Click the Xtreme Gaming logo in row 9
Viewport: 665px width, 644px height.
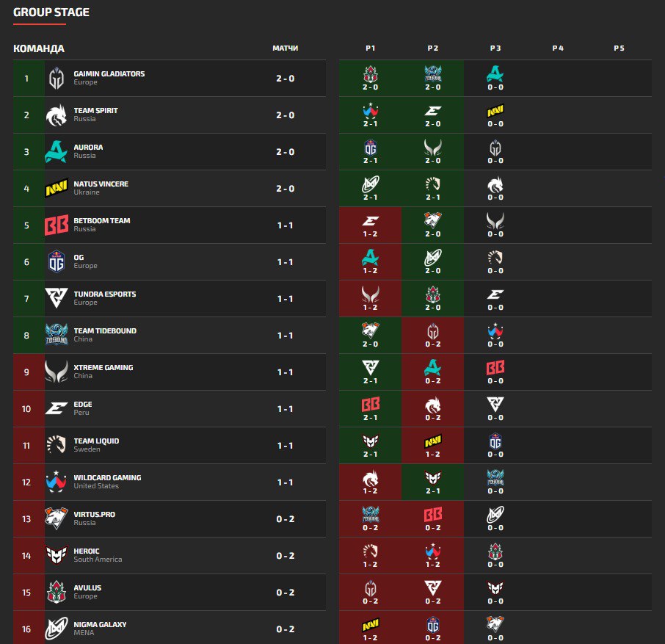click(57, 372)
